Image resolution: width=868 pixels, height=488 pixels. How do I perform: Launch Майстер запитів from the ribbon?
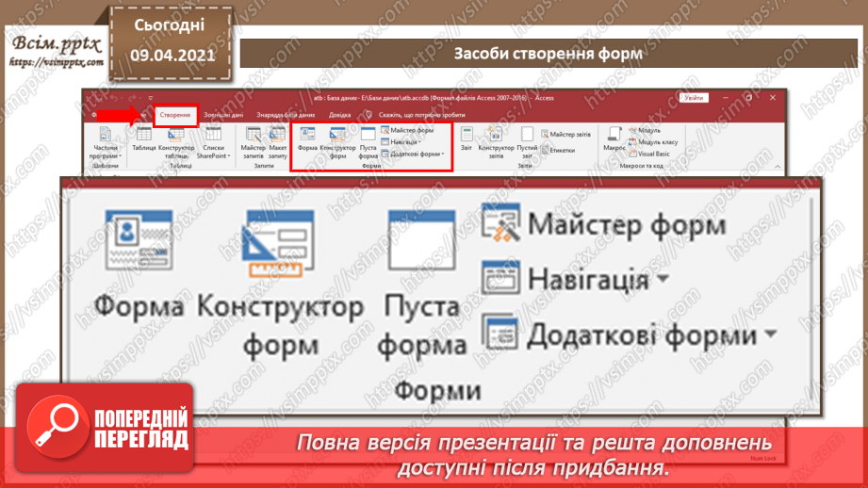(x=253, y=140)
